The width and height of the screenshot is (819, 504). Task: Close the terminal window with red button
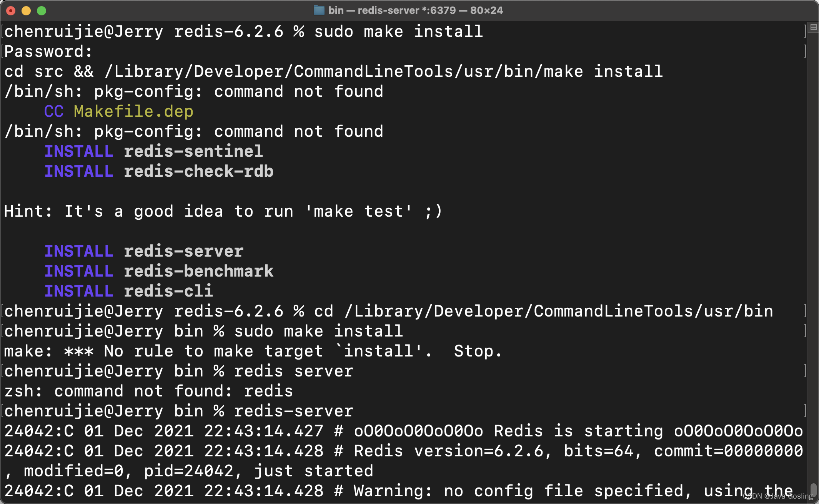11,11
